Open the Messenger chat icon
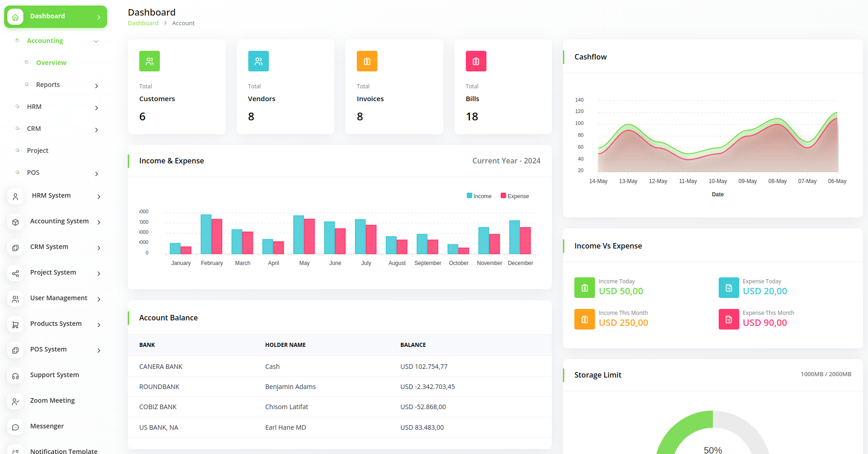Screen dimensions: 868x454 pyautogui.click(x=16, y=427)
